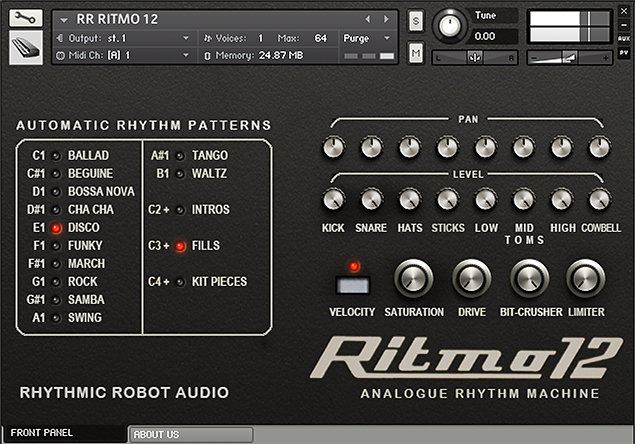Screen dimensions: 635x444
Task: Click the LIMITER knob
Action: (586, 279)
